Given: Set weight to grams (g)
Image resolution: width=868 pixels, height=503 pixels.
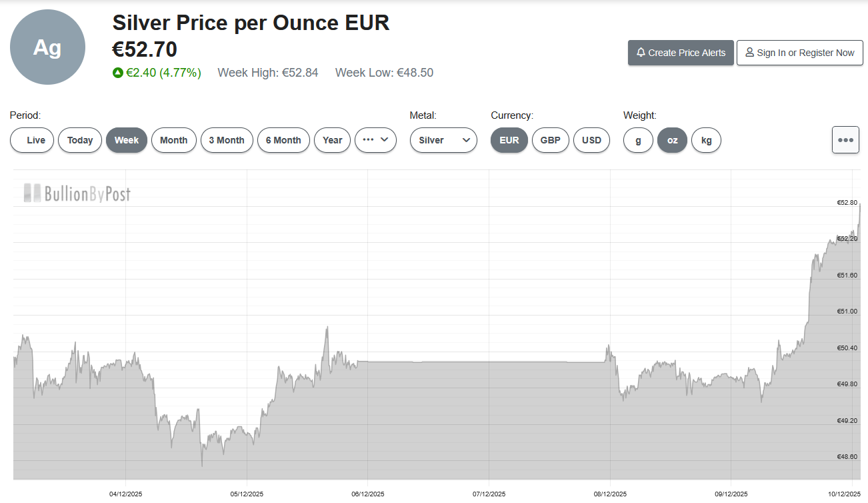Looking at the screenshot, I should [638, 140].
